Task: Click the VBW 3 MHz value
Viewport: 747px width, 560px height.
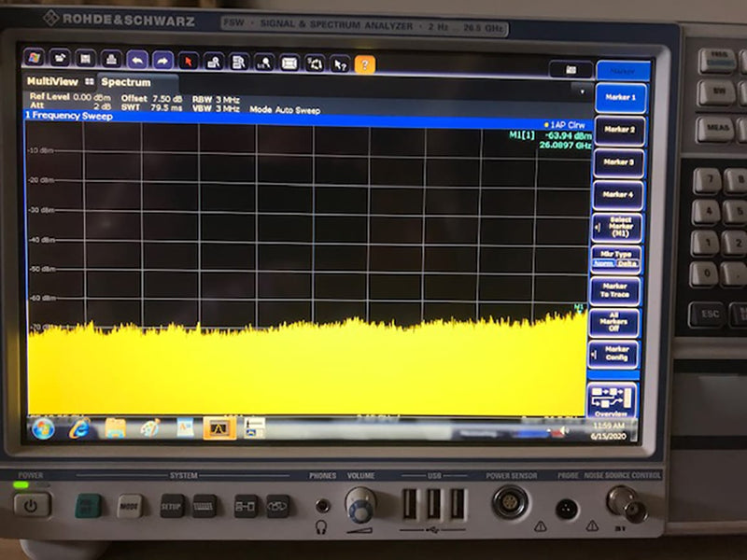Action: point(216,108)
